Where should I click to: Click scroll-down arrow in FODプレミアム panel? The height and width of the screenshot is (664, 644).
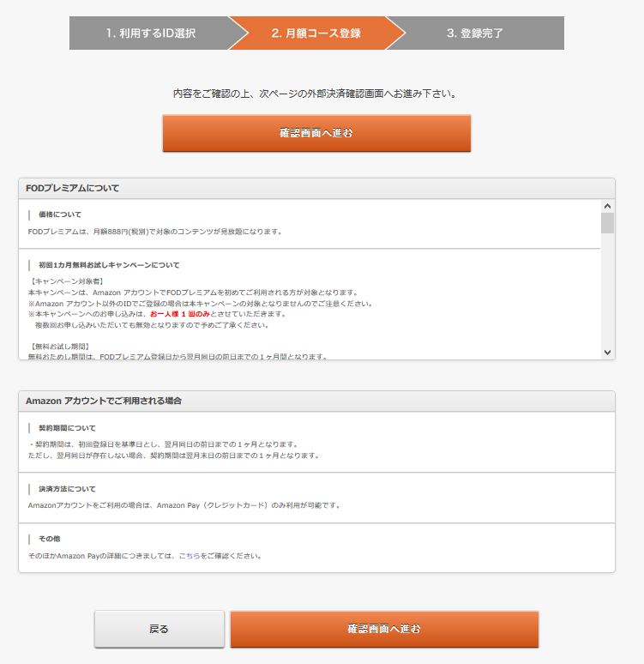pyautogui.click(x=607, y=353)
